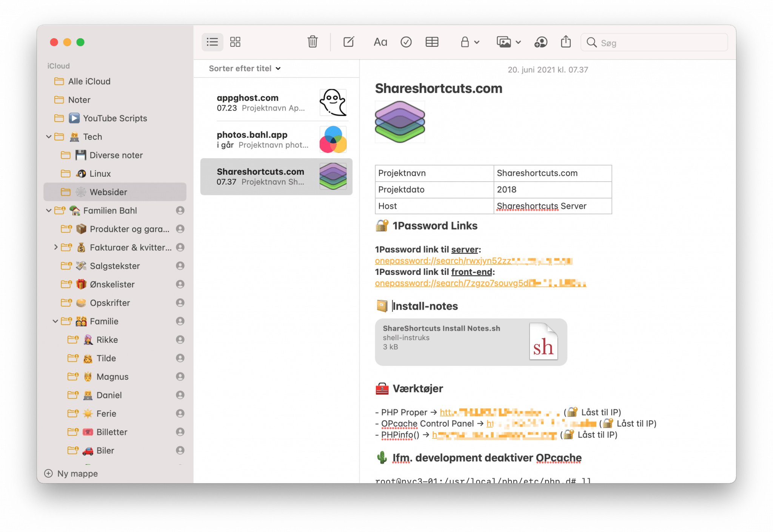Screen dimensions: 773x532
Task: Click the date '20. juni 2021 kl. 07.37'
Action: [x=548, y=70]
